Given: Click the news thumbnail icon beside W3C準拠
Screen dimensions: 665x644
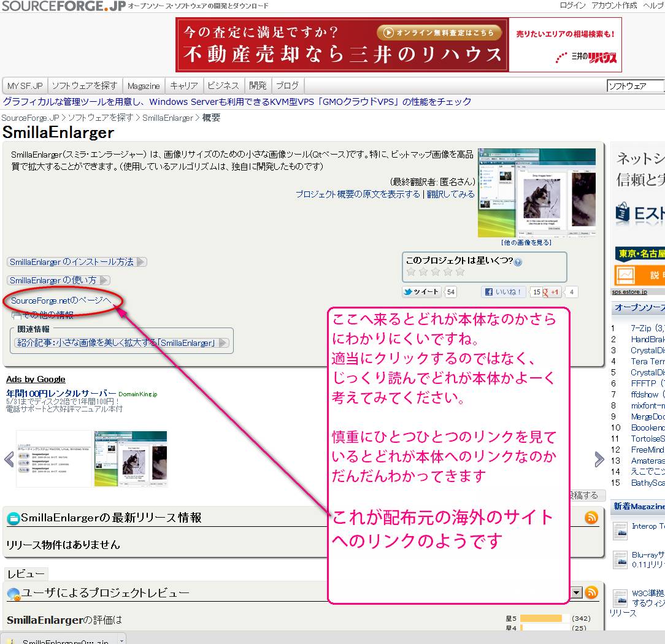Looking at the screenshot, I should point(620,599).
